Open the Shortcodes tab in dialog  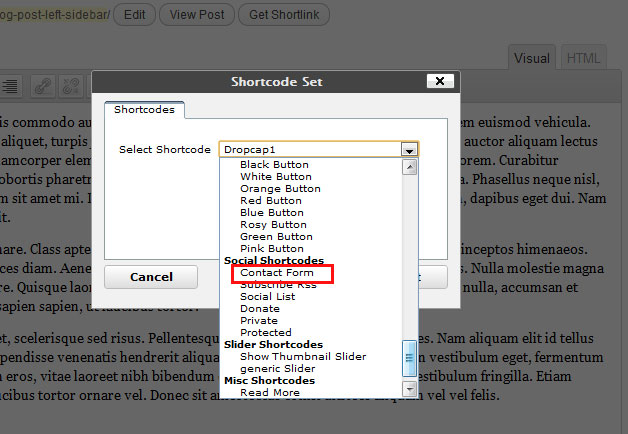[x=145, y=110]
